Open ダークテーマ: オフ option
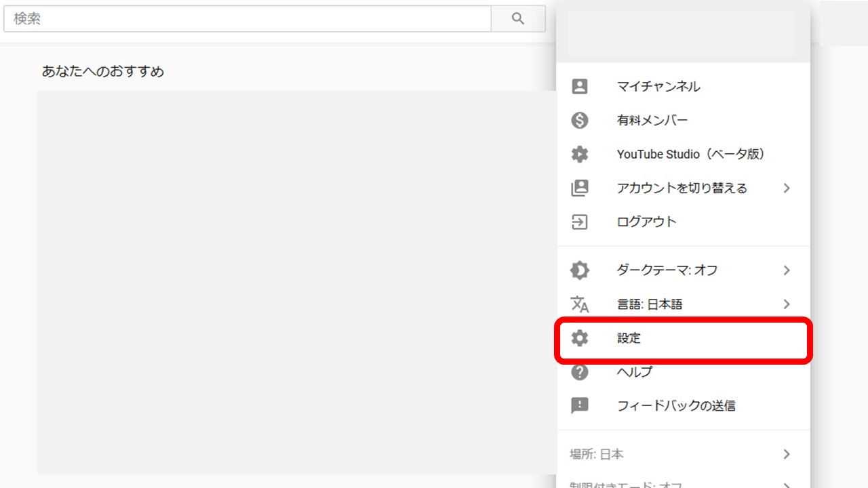 pos(684,270)
